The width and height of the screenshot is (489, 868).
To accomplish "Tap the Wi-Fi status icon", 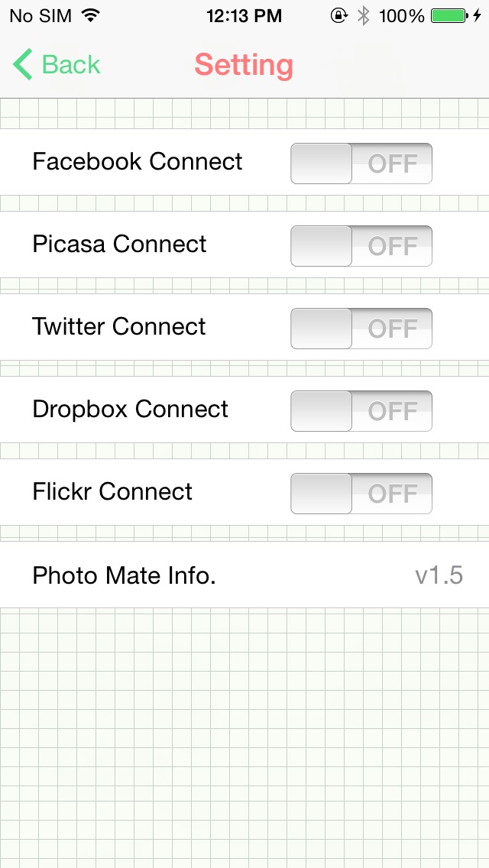I will [x=90, y=15].
